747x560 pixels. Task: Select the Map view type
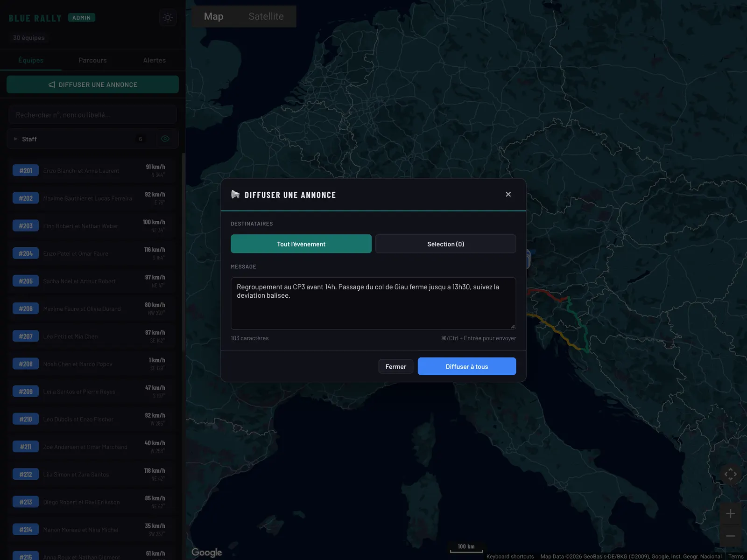pos(213,16)
